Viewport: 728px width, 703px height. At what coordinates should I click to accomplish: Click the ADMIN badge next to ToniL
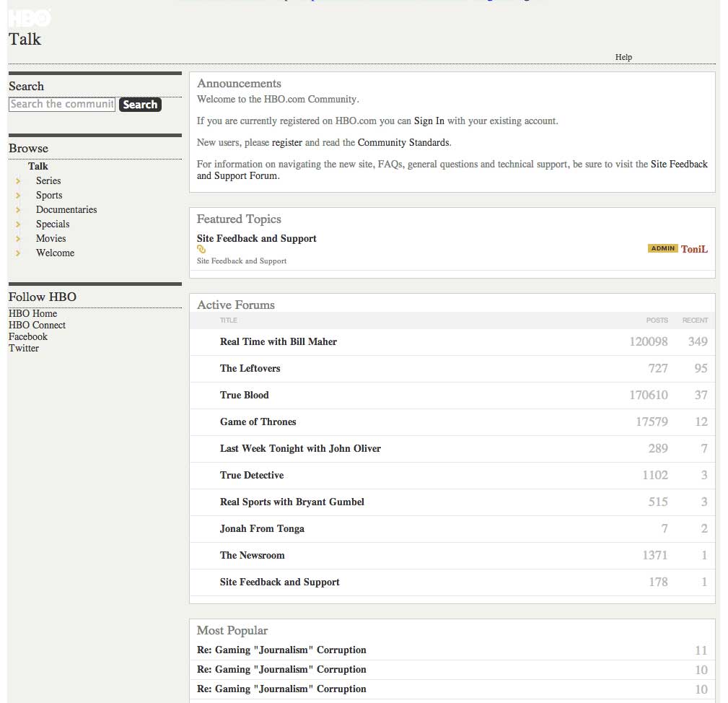662,248
